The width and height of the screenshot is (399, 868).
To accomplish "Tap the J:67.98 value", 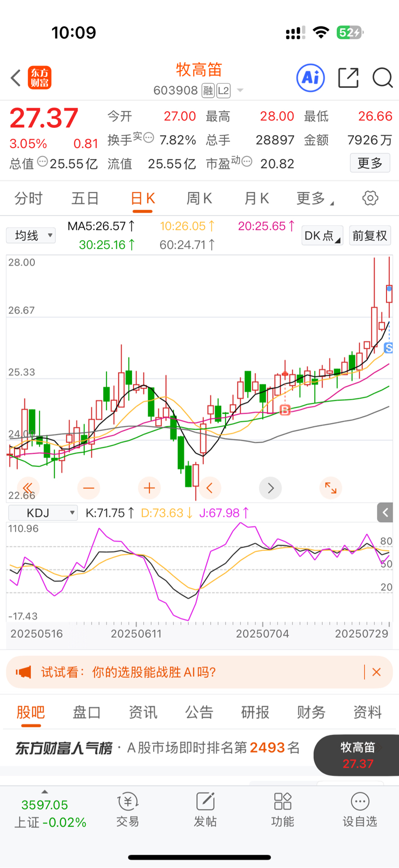I will (224, 513).
